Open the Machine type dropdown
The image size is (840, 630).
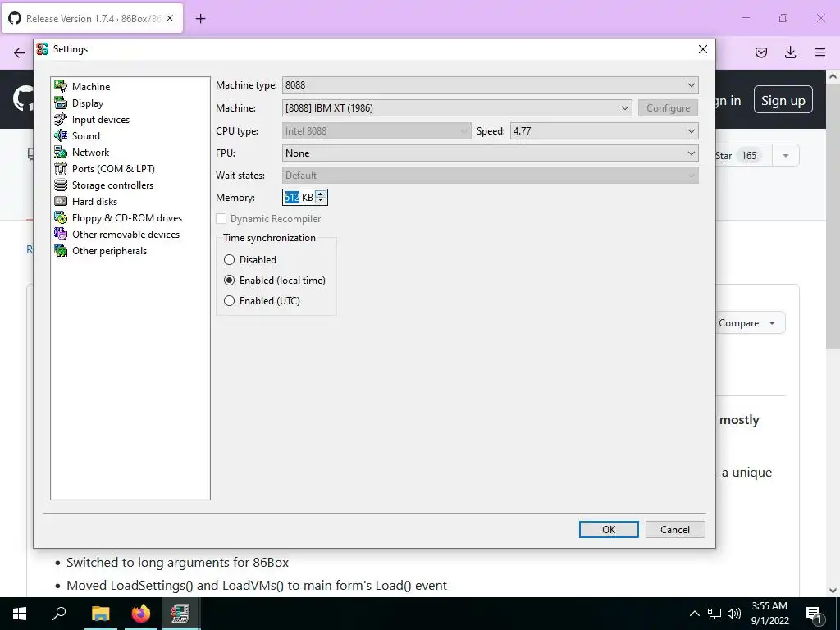point(491,85)
